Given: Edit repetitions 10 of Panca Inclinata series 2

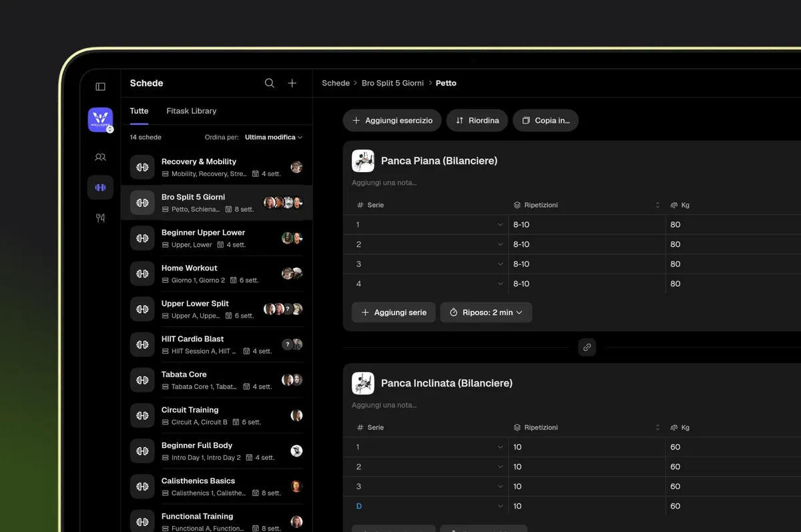Looking at the screenshot, I should pyautogui.click(x=587, y=467).
